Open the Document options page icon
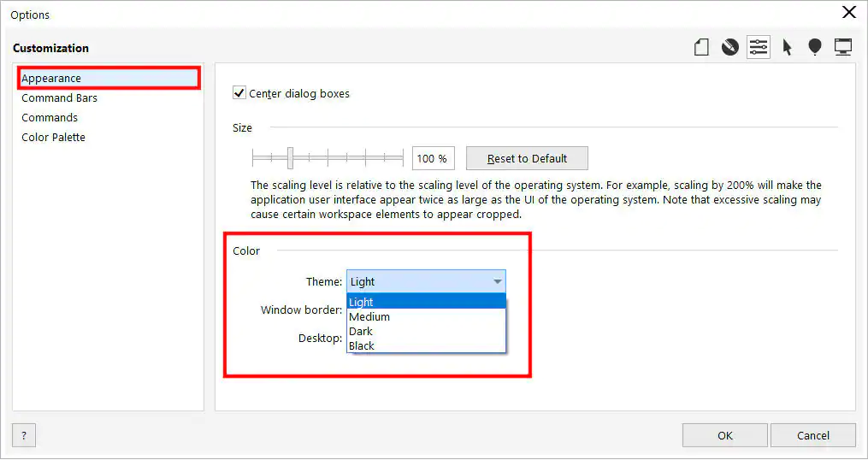This screenshot has width=868, height=460. click(x=701, y=48)
